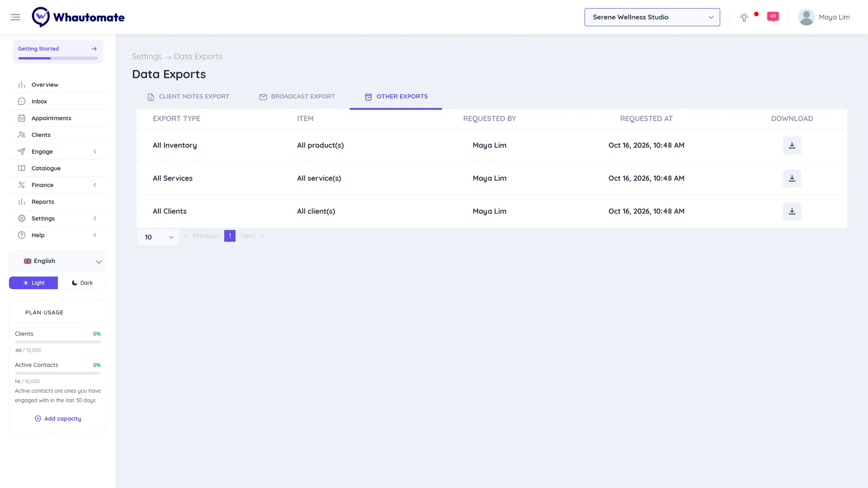Switch to Client Notes Export tab
This screenshot has width=868, height=488.
189,97
